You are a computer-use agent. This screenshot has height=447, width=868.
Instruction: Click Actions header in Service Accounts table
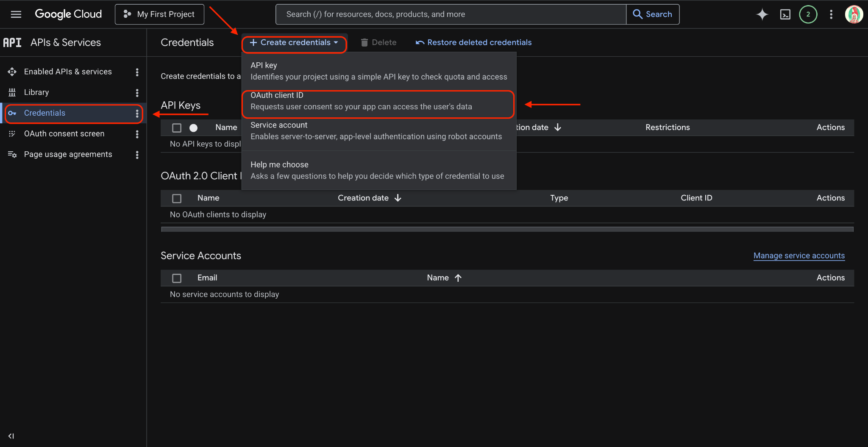(x=830, y=278)
